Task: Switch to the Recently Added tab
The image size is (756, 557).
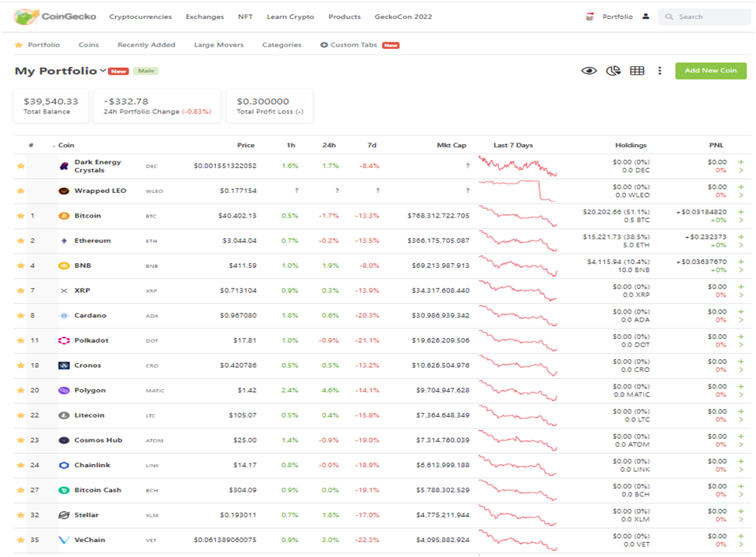Action: (x=146, y=45)
